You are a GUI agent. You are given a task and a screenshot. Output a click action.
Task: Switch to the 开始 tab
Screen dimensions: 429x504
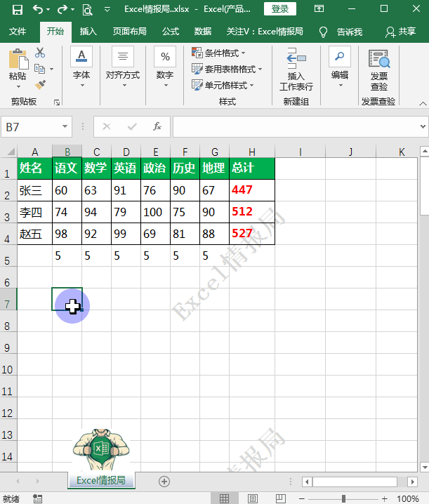pyautogui.click(x=55, y=32)
